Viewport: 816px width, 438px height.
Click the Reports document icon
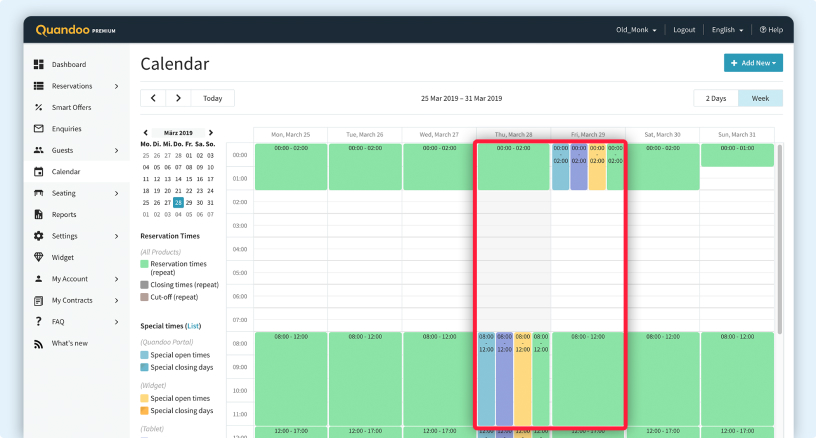point(39,214)
